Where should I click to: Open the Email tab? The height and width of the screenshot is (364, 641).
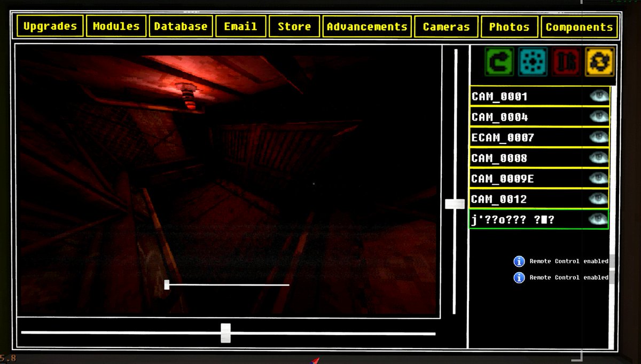(x=240, y=26)
